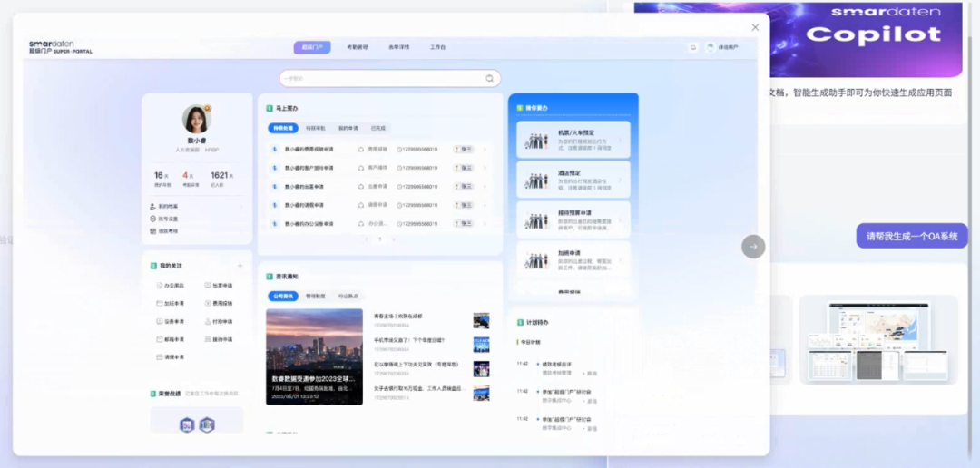Open 酒店预定 card chevron
This screenshot has width=980, height=468.
coord(620,180)
